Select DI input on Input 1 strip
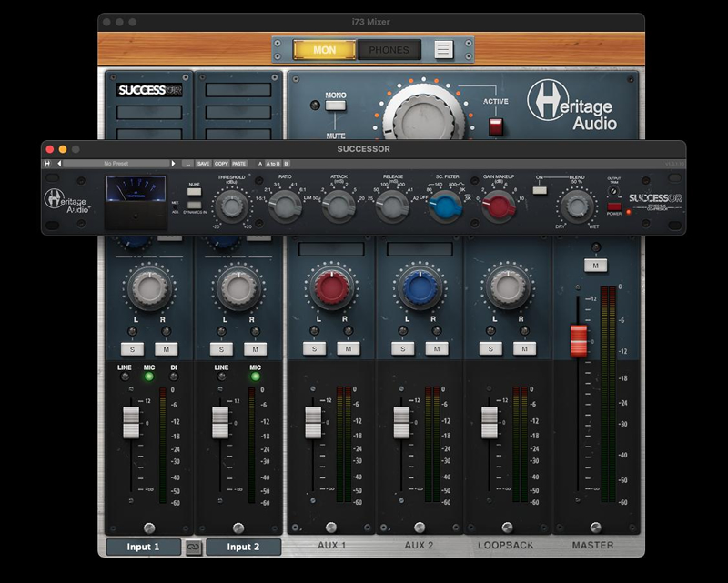 pyautogui.click(x=174, y=376)
